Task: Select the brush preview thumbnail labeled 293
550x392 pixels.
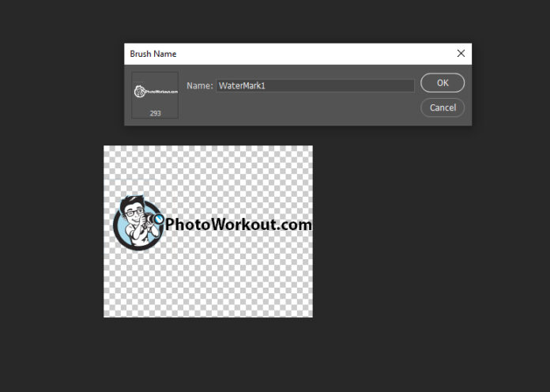Action: click(x=155, y=95)
